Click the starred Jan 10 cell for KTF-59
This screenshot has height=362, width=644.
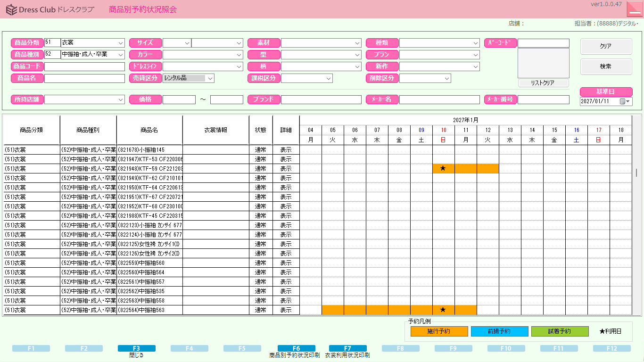click(x=444, y=168)
